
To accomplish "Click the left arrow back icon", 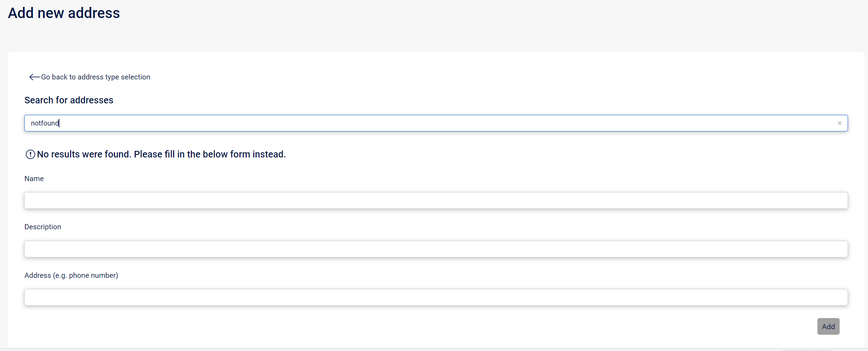I will 34,77.
